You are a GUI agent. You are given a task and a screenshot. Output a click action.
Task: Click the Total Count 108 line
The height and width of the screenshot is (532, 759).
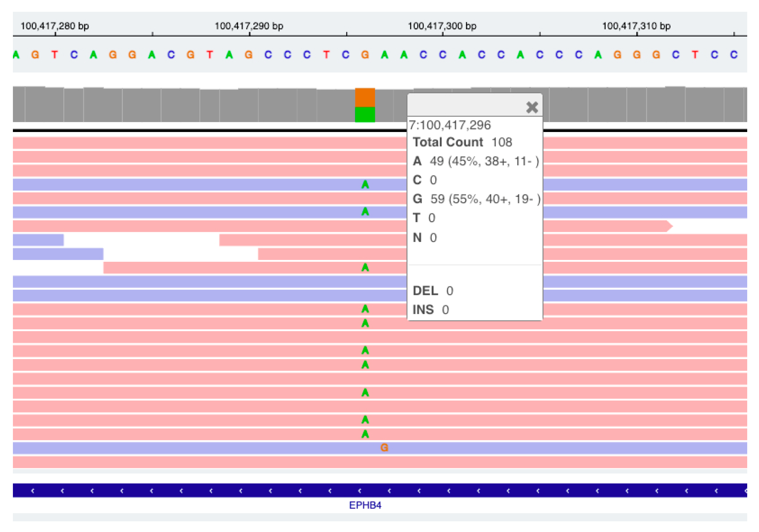point(462,142)
